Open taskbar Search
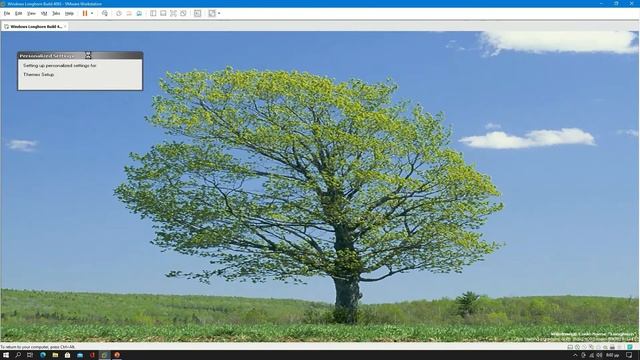The width and height of the screenshot is (640, 360). (x=18, y=355)
